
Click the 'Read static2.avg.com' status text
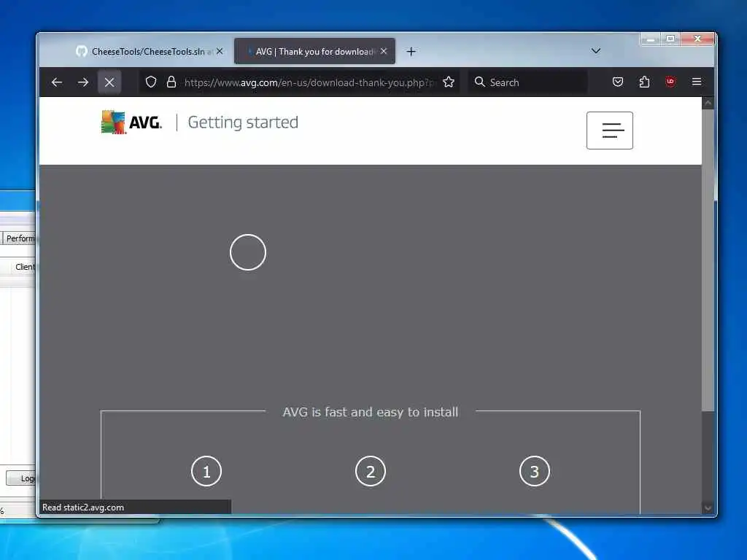click(x=83, y=507)
